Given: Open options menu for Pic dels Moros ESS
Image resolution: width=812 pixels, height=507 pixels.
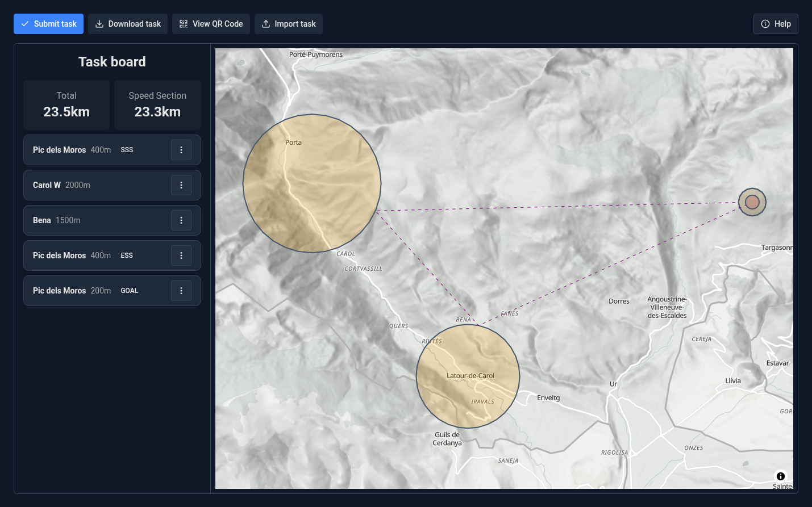Looking at the screenshot, I should [181, 255].
